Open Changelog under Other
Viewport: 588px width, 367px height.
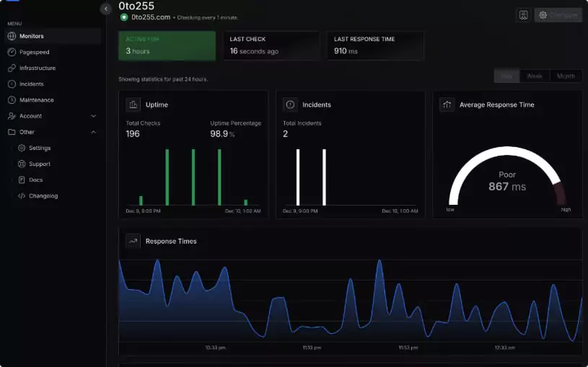click(x=43, y=195)
